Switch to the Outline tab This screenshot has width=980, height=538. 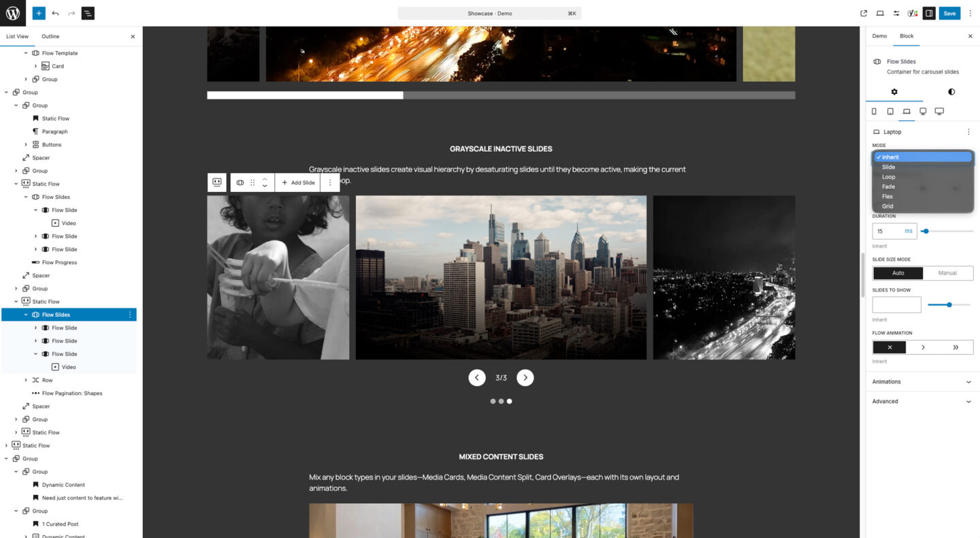(50, 37)
